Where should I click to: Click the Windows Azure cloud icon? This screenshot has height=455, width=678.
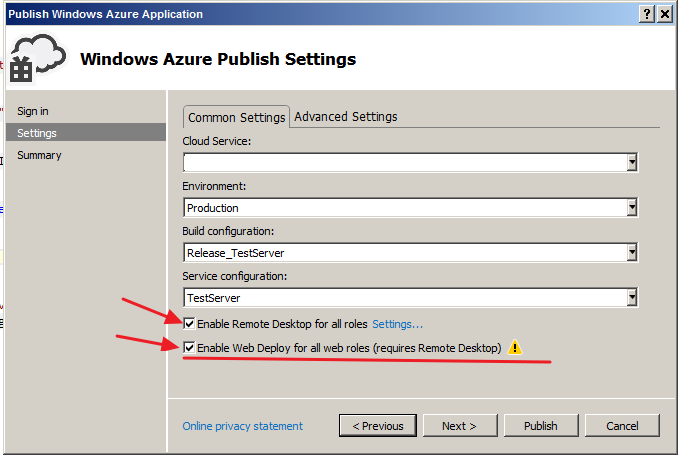point(36,58)
